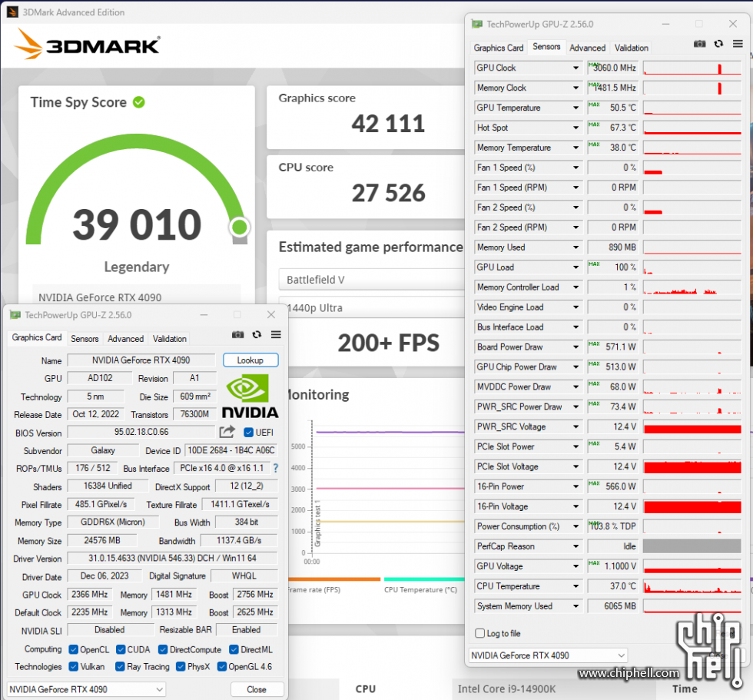The image size is (753, 700).
Task: Click the Memory Size value 24576 MB
Action: pyautogui.click(x=101, y=541)
